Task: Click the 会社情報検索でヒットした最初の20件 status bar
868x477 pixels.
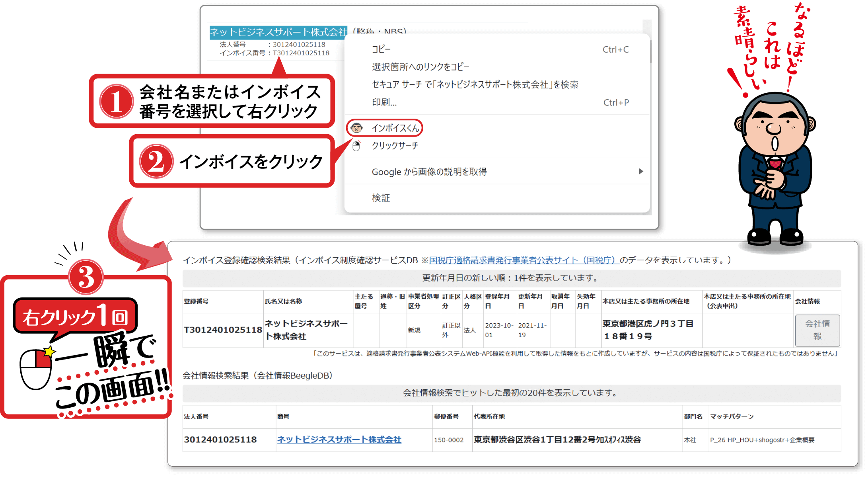Action: pos(512,393)
